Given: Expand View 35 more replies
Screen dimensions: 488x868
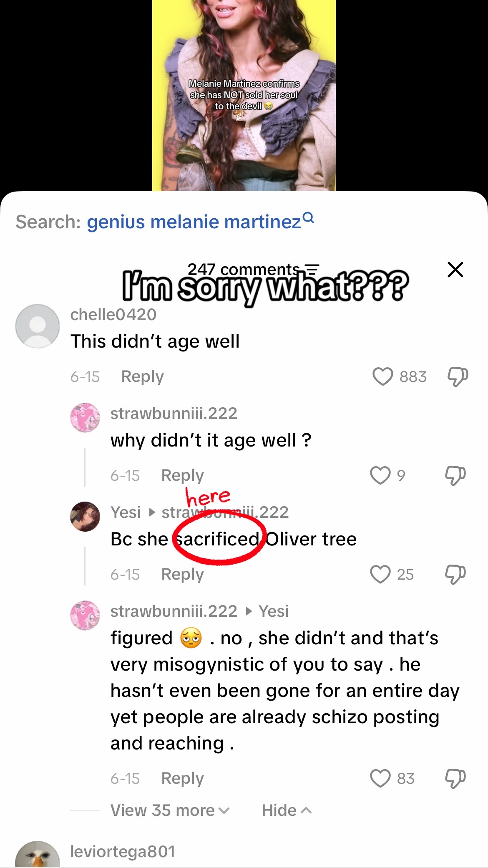Looking at the screenshot, I should click(x=170, y=810).
